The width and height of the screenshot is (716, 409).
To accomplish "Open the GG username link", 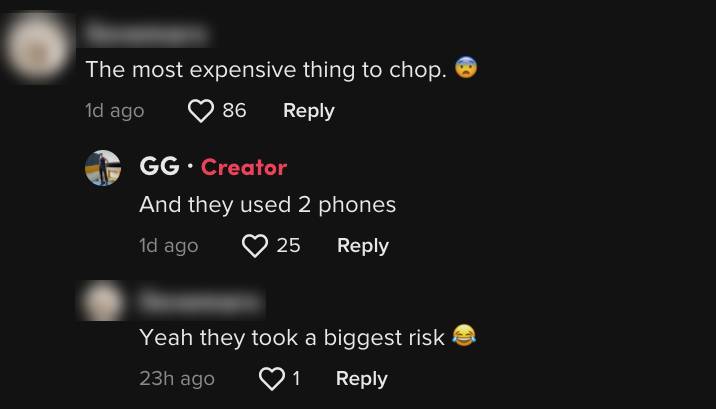I will pos(159,167).
